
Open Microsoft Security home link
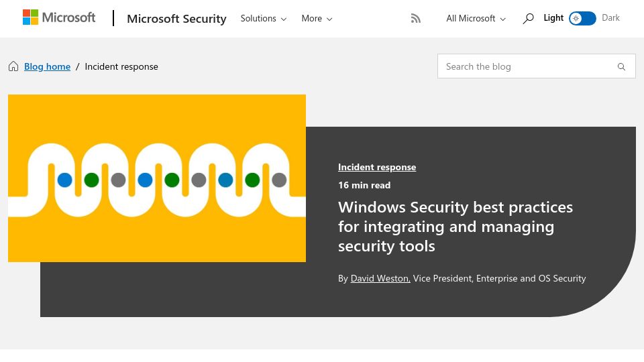[176, 19]
